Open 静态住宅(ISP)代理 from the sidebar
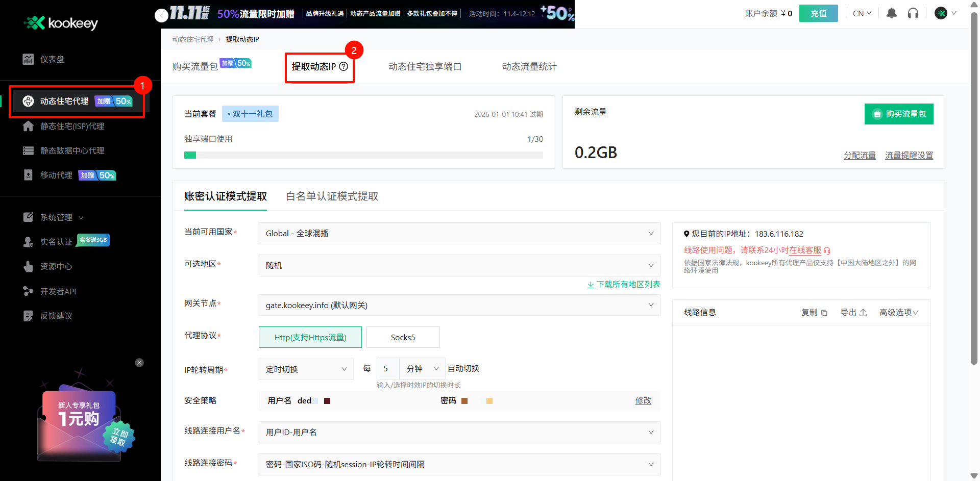Viewport: 980px width, 481px height. 29,126
